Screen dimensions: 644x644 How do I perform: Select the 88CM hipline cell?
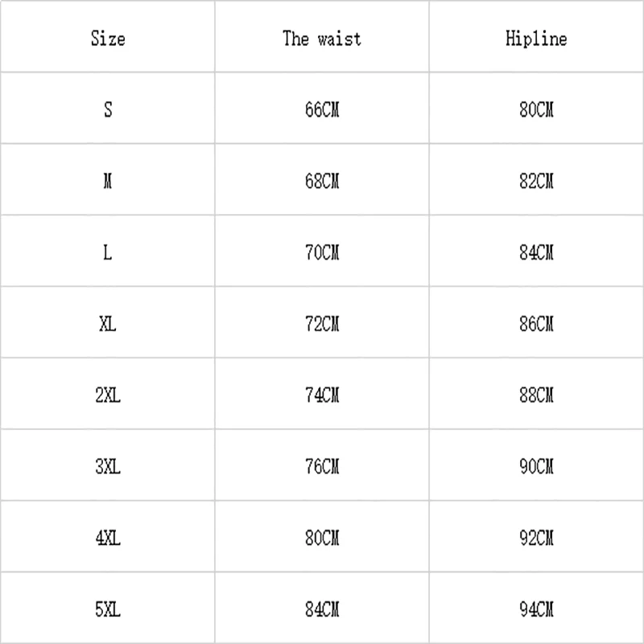tap(536, 395)
